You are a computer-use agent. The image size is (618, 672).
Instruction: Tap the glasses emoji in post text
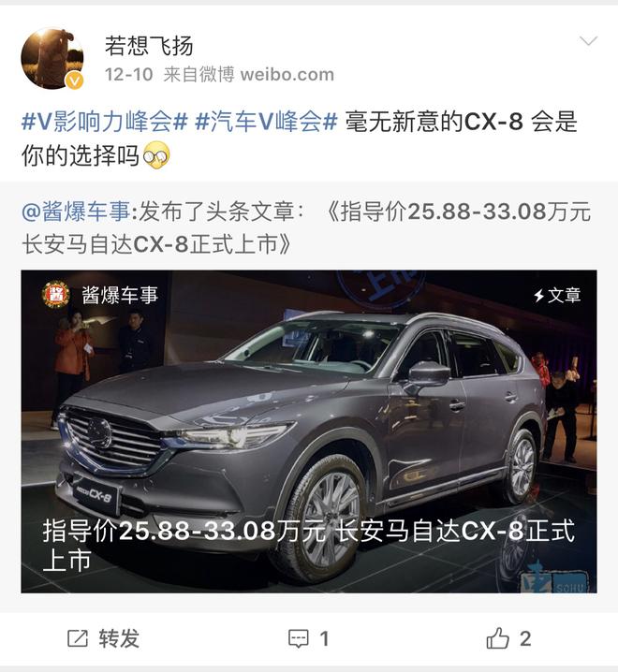click(156, 155)
